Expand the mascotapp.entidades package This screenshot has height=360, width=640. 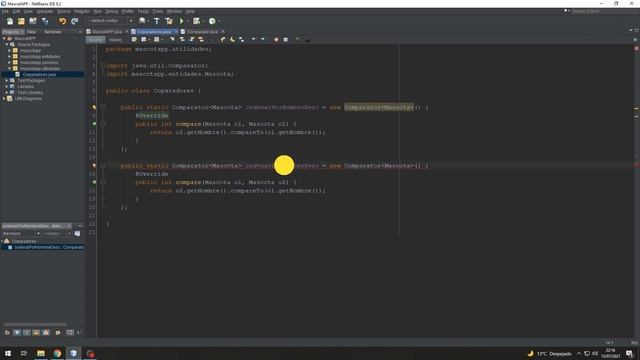click(x=9, y=57)
